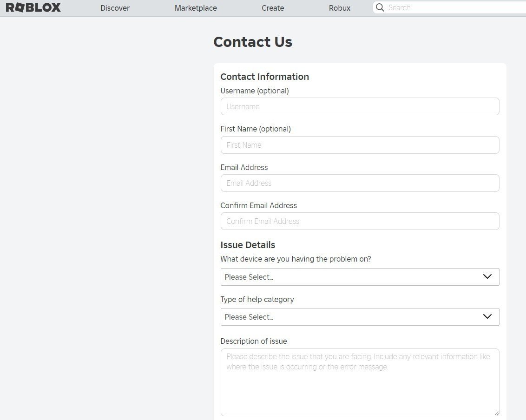
Task: Open the Marketplace page
Action: coord(195,8)
